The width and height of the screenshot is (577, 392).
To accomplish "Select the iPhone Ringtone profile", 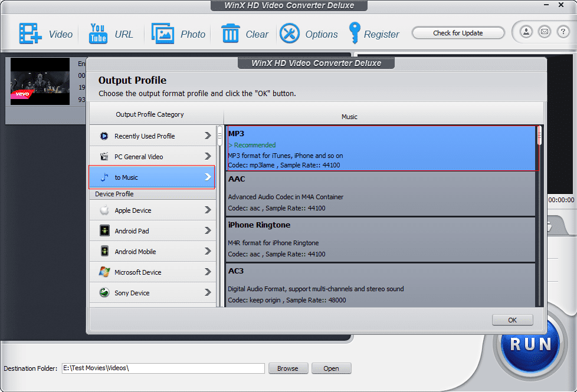I will (x=381, y=240).
